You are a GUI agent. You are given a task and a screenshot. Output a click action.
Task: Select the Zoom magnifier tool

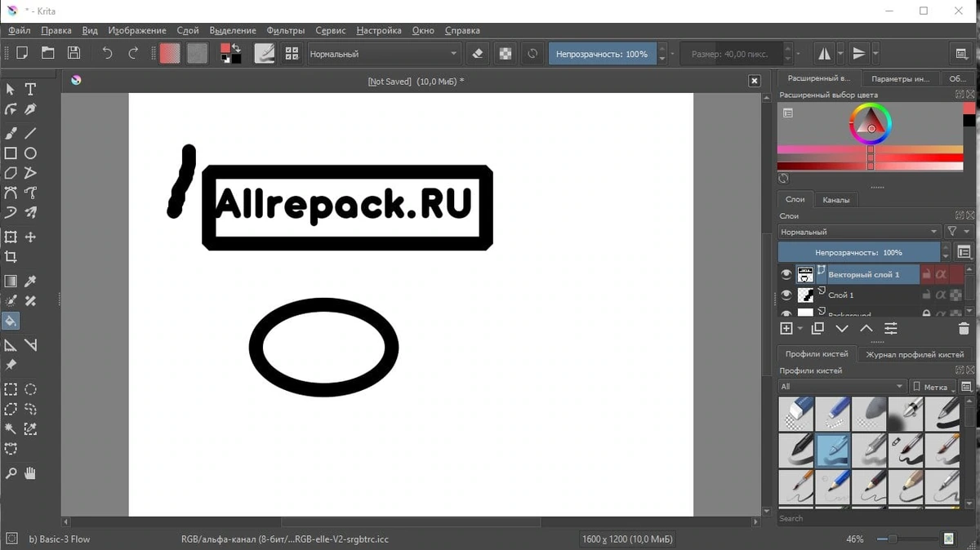tap(11, 473)
